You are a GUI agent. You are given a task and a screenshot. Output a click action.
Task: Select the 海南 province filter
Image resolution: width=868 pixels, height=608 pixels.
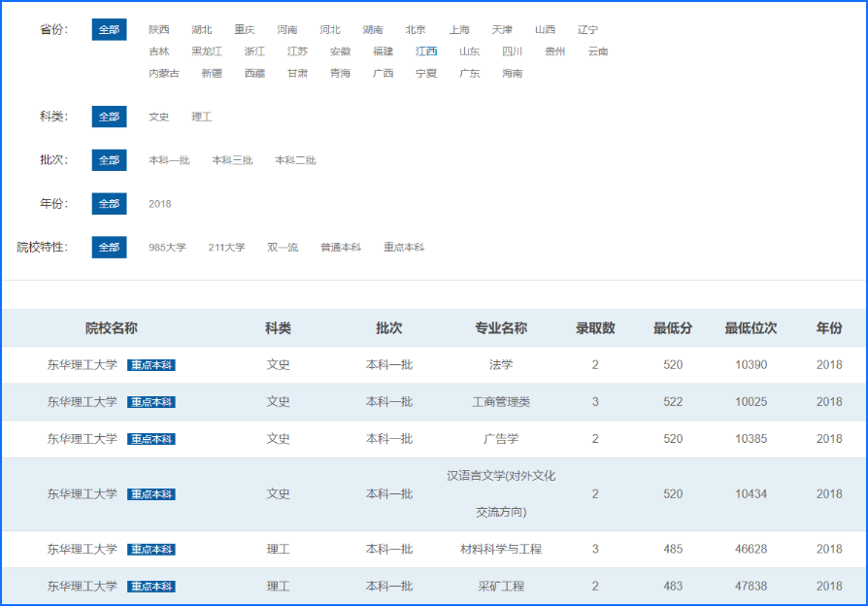[x=513, y=74]
